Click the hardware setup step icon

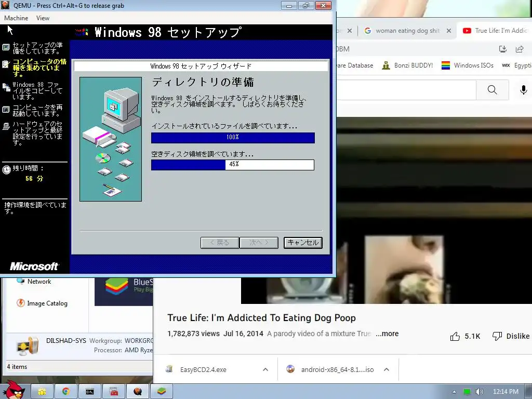(x=6, y=126)
